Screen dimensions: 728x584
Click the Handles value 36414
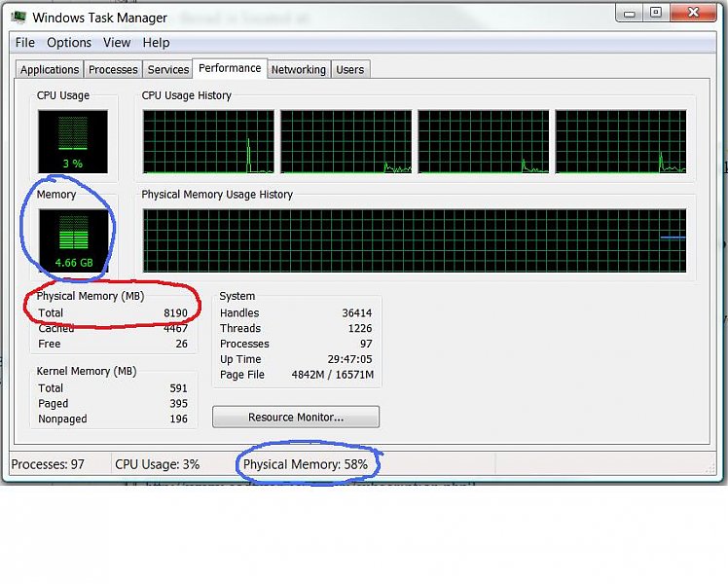357,312
